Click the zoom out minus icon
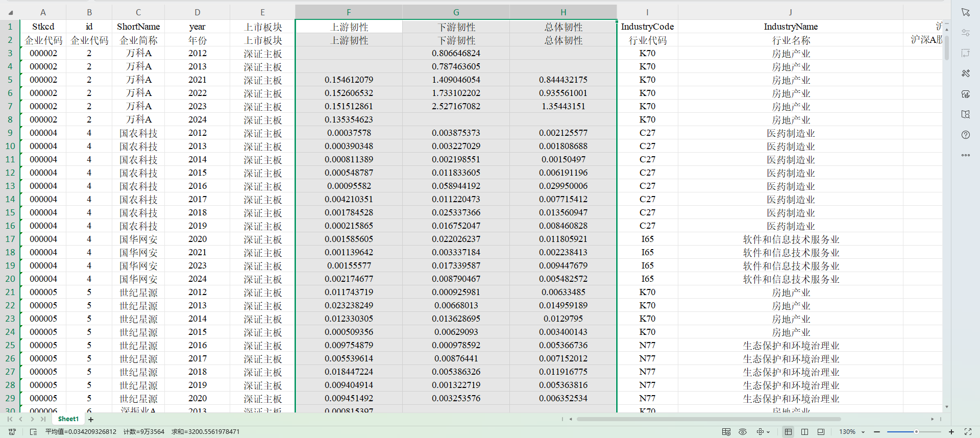 click(877, 432)
